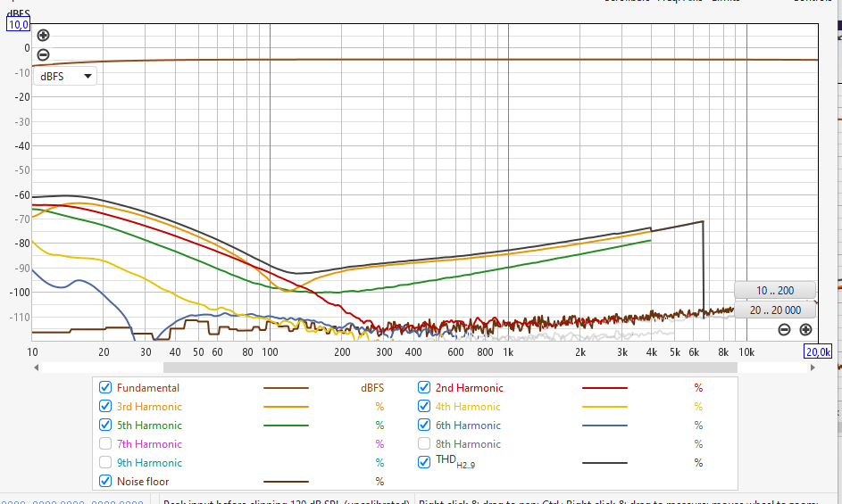
Task: Click the THD black line sample
Action: tap(604, 463)
